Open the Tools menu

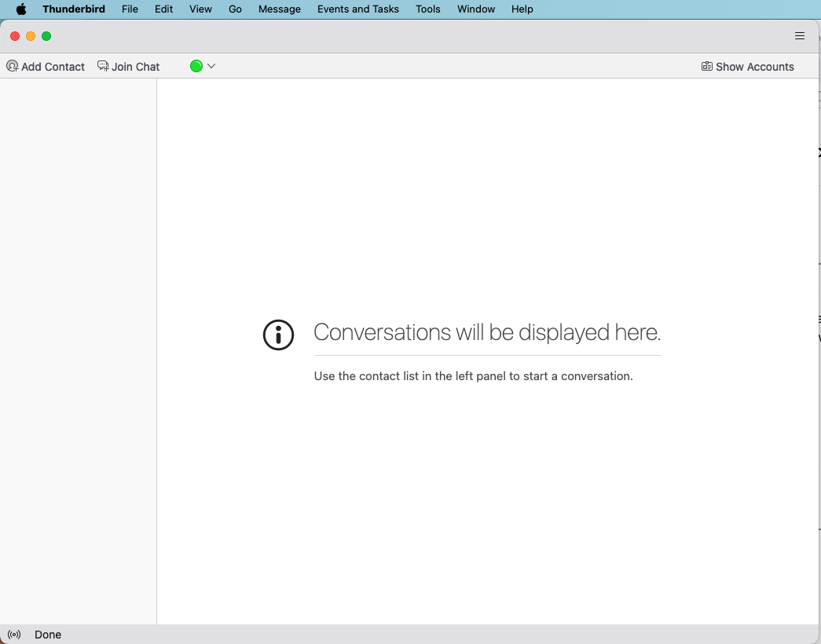(427, 9)
